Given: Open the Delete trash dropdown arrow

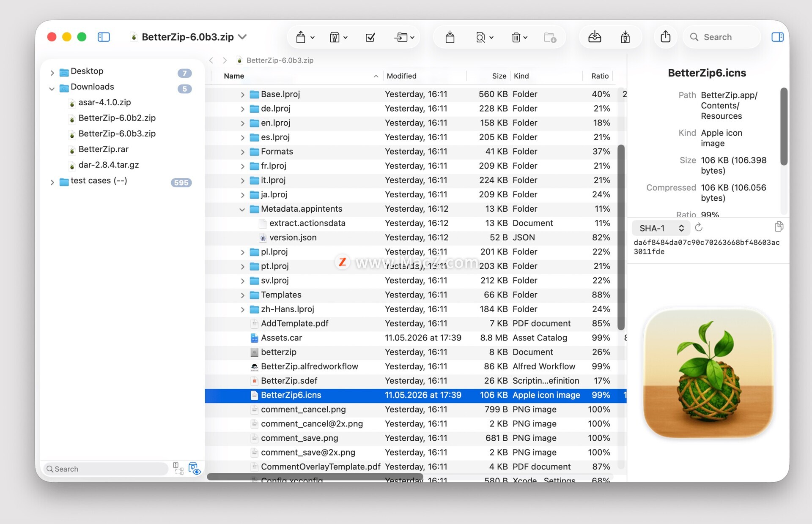Looking at the screenshot, I should pos(525,38).
